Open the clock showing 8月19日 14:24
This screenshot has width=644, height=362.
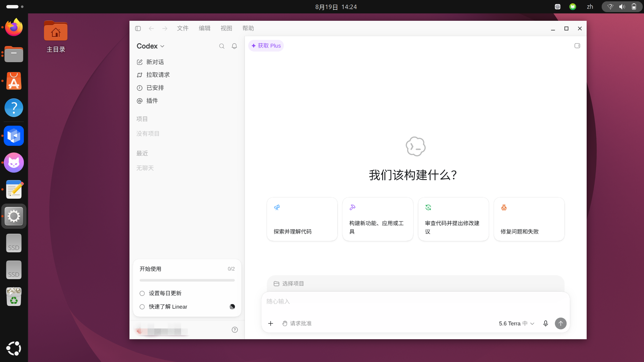[x=336, y=7]
